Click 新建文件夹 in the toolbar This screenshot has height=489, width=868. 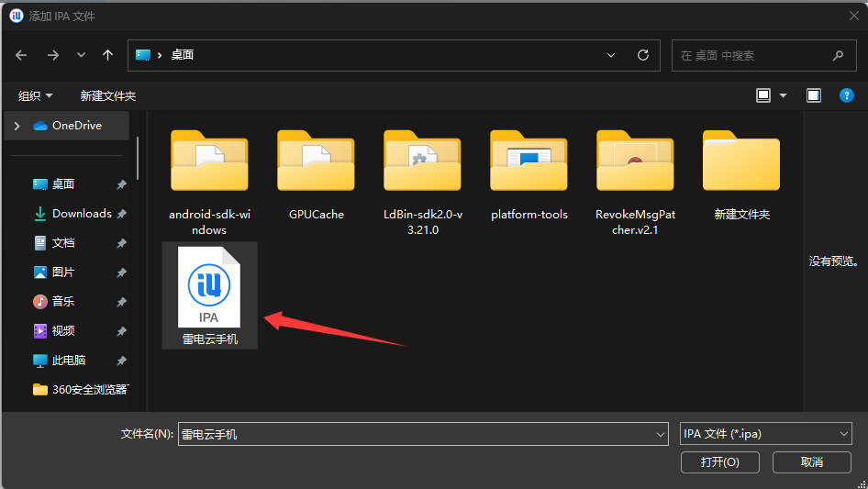pyautogui.click(x=107, y=95)
